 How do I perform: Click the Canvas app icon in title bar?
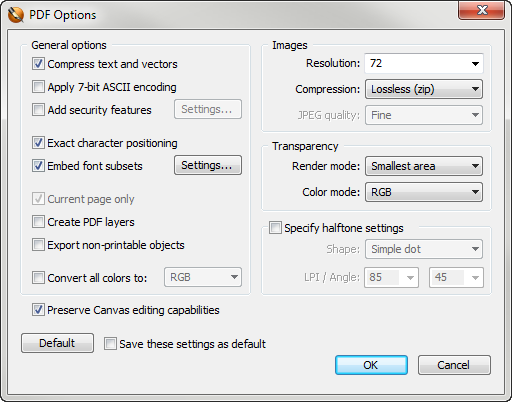[16, 15]
